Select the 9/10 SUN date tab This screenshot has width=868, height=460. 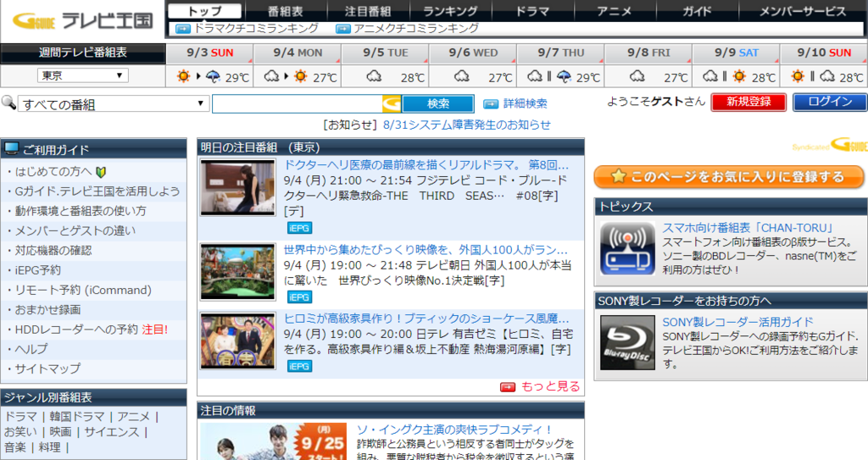coord(824,53)
